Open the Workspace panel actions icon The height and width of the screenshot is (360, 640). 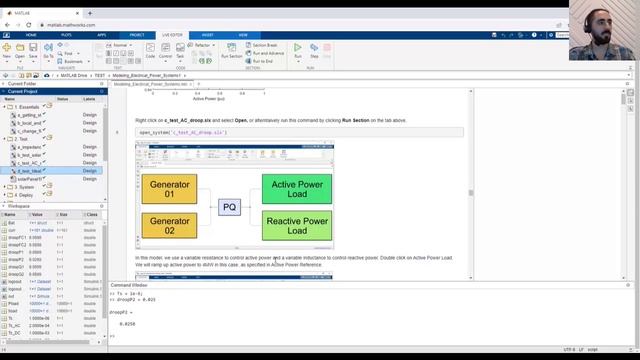pos(102,206)
